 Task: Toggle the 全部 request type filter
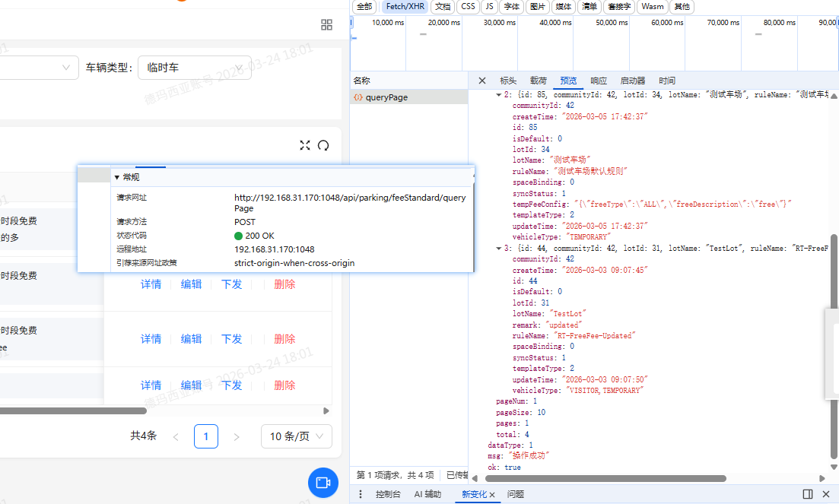[x=364, y=6]
